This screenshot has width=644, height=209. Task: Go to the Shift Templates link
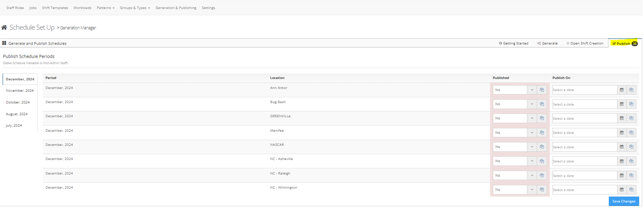click(x=55, y=8)
